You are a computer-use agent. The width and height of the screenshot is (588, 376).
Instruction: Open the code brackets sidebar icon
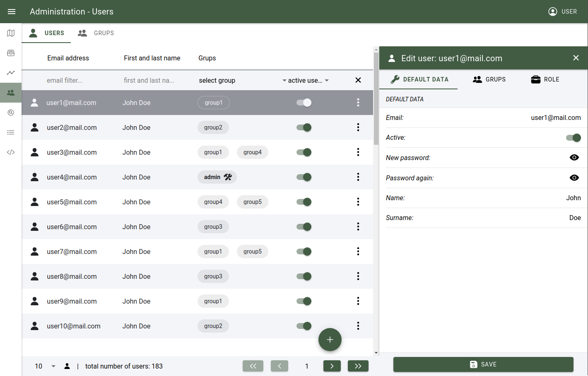click(11, 152)
